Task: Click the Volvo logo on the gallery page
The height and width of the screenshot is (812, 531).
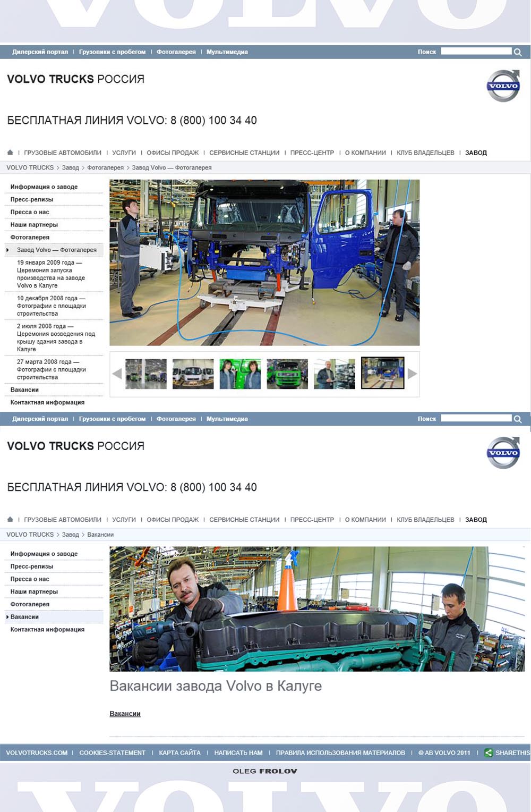Action: click(503, 86)
